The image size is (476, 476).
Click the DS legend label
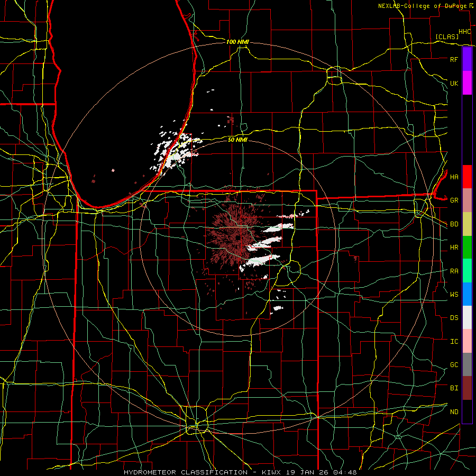point(454,318)
